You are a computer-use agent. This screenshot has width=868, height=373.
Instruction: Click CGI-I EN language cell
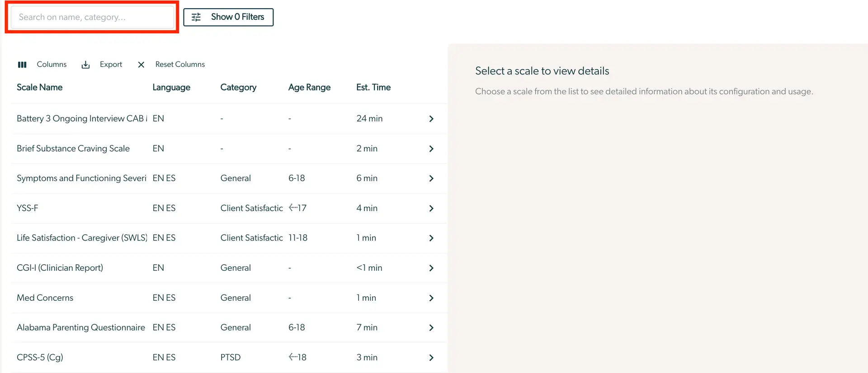(x=158, y=268)
